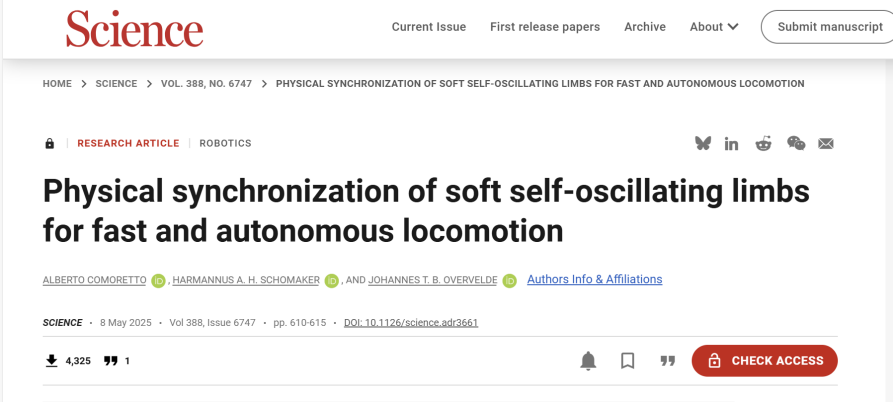
Task: Open cite tool quotation icon beside Check Access
Action: tap(667, 361)
